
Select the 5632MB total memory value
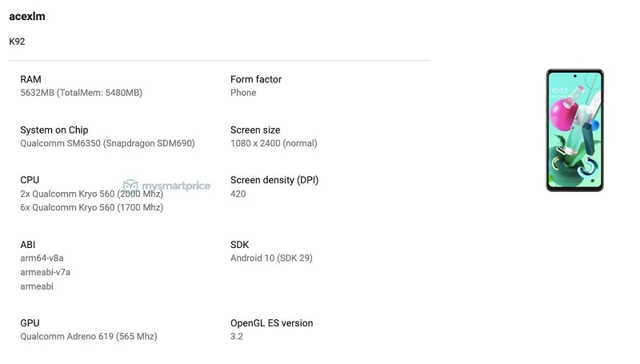tap(81, 93)
